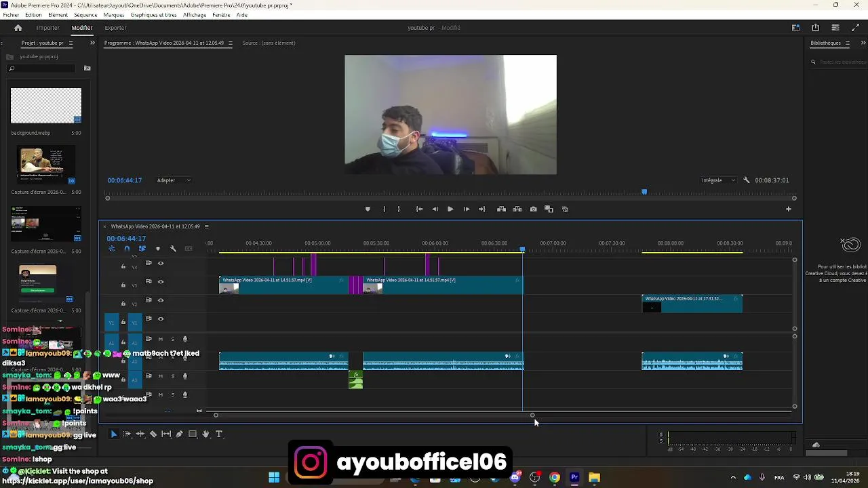Switch to the Exporter tab
The width and height of the screenshot is (868, 488).
[x=115, y=28]
